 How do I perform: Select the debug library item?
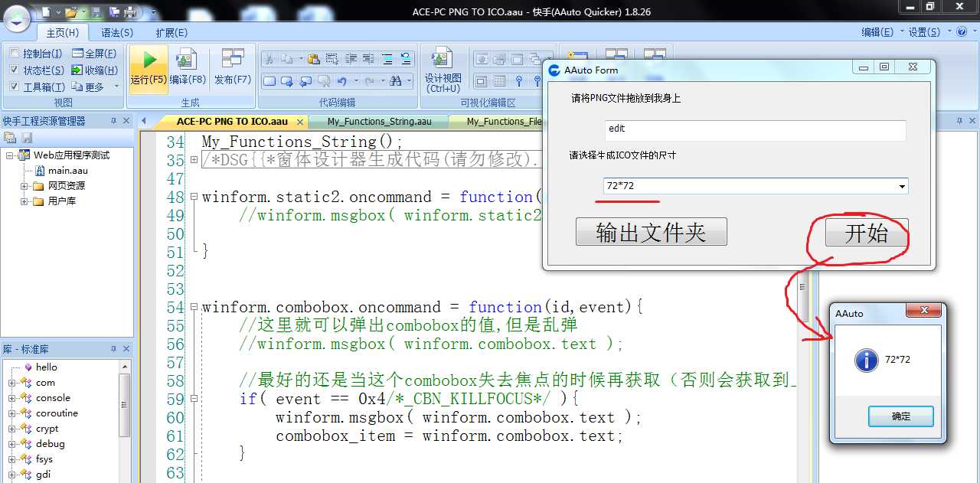pos(50,444)
